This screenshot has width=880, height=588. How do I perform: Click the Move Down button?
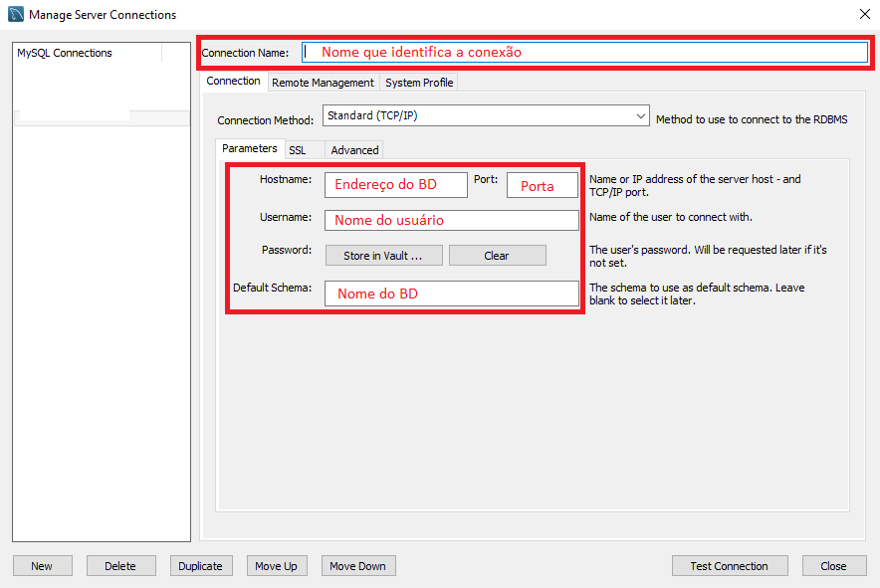[358, 565]
